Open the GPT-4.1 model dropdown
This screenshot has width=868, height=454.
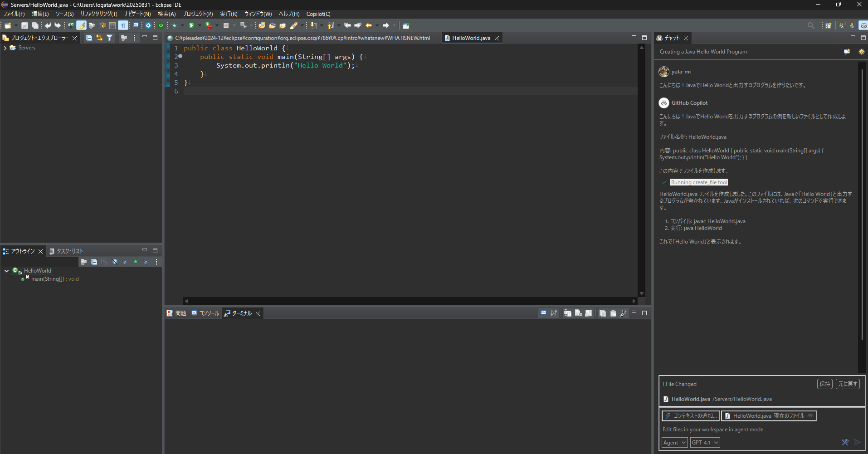704,442
